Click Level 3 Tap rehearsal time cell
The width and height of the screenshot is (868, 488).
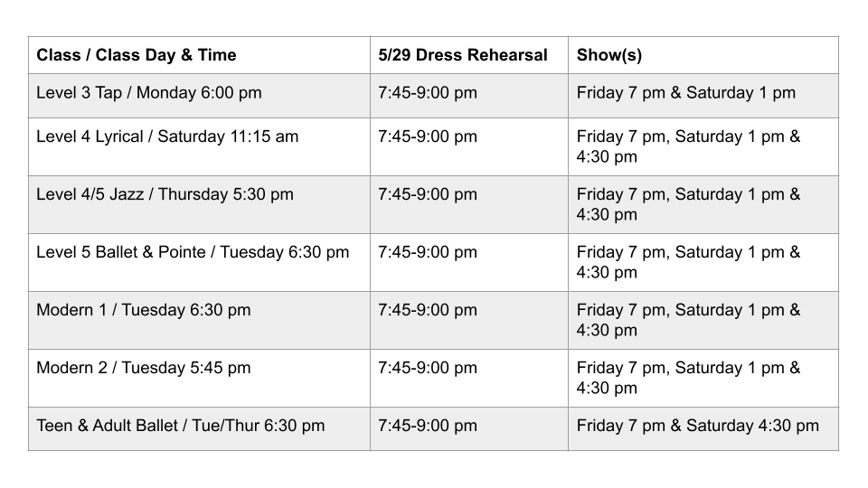click(469, 96)
